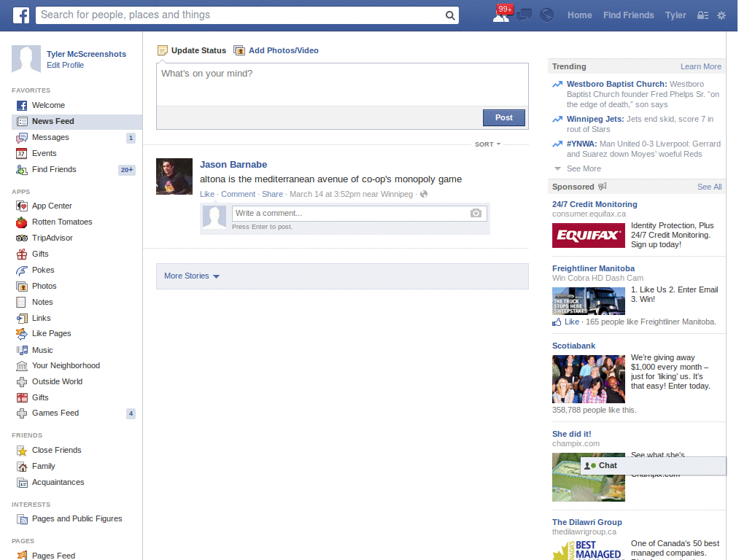Open Winnipeg Jets trending topic
The height and width of the screenshot is (560, 747).
pyautogui.click(x=595, y=119)
